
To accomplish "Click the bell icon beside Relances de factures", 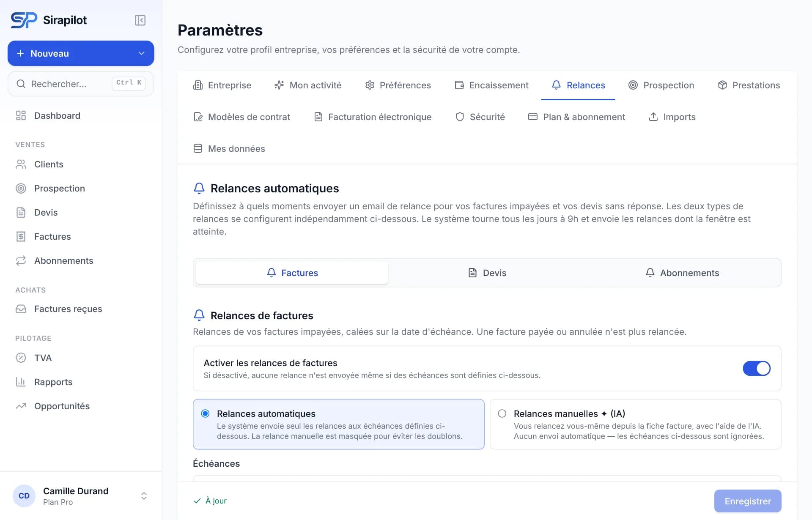I will (x=199, y=315).
